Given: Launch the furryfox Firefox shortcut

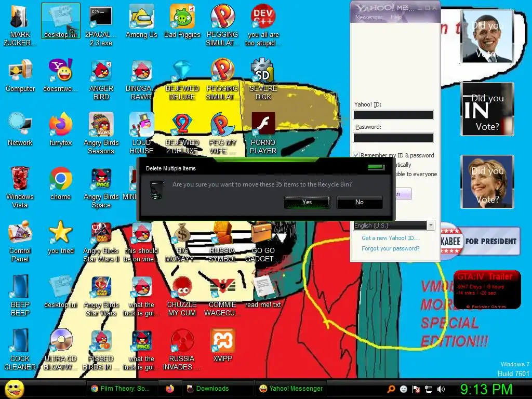Looking at the screenshot, I should click(x=61, y=129).
